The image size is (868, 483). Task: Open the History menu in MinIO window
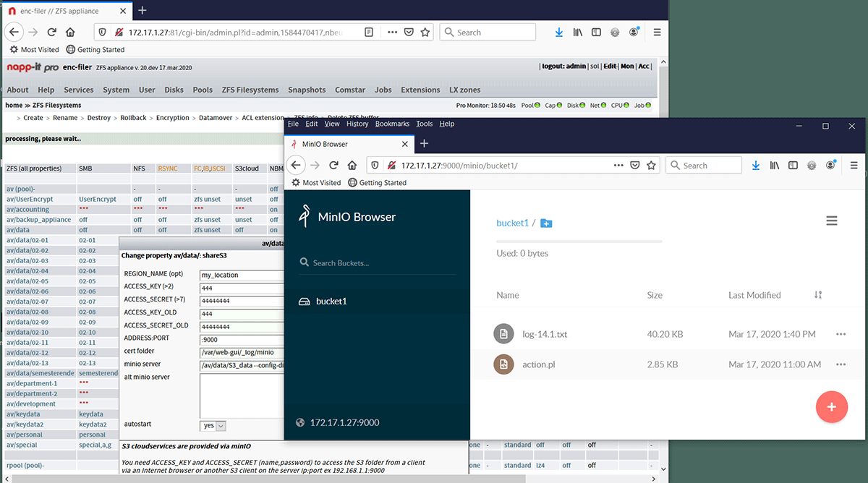pyautogui.click(x=357, y=124)
